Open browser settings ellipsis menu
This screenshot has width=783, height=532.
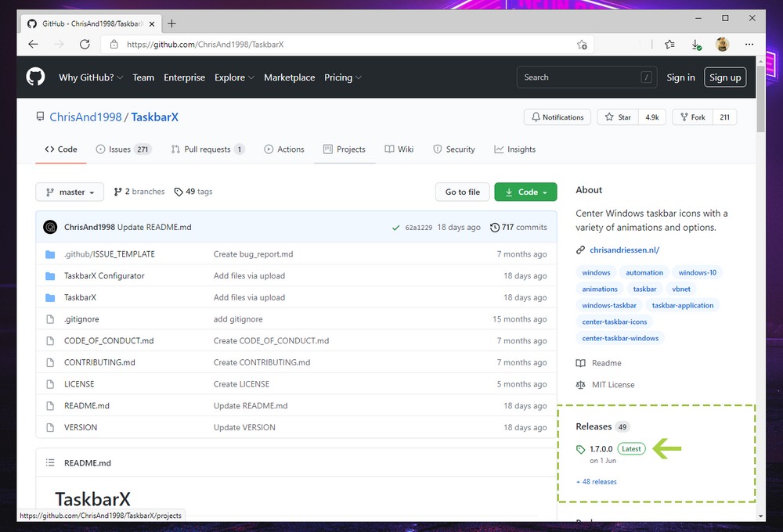click(x=749, y=45)
